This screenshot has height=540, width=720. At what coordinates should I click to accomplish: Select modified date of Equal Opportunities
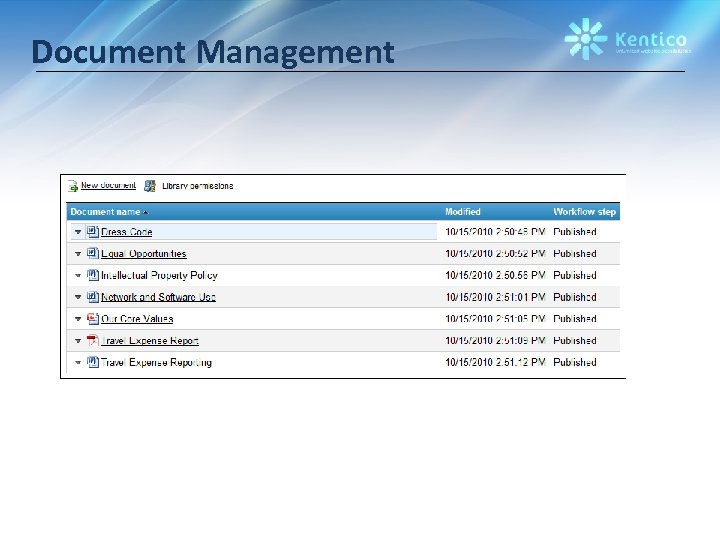[495, 253]
